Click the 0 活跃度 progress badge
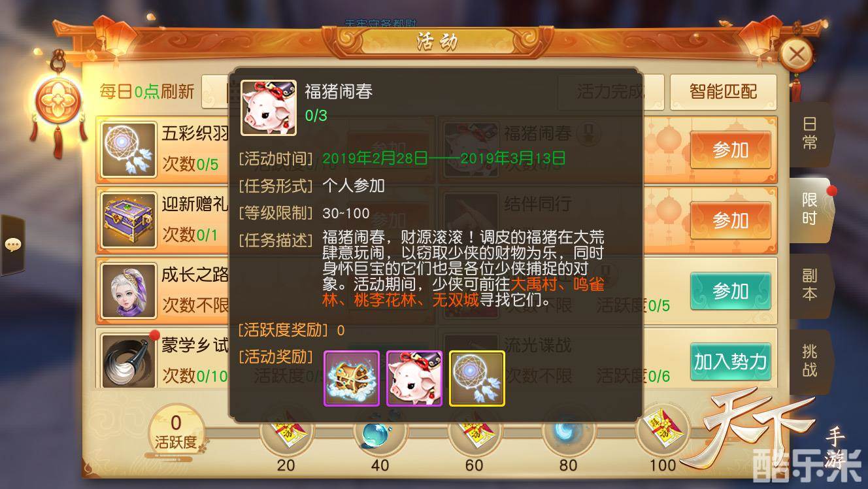The image size is (868, 489). (176, 432)
